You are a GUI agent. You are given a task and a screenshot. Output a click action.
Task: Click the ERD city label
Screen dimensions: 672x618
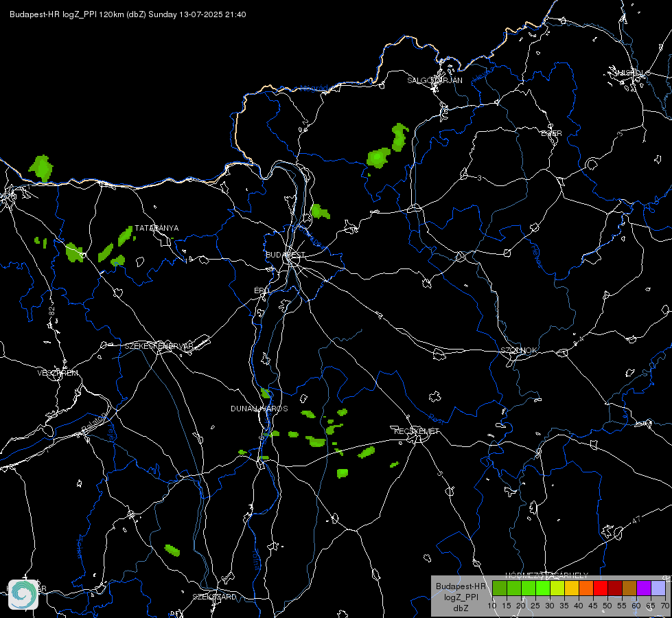(262, 290)
